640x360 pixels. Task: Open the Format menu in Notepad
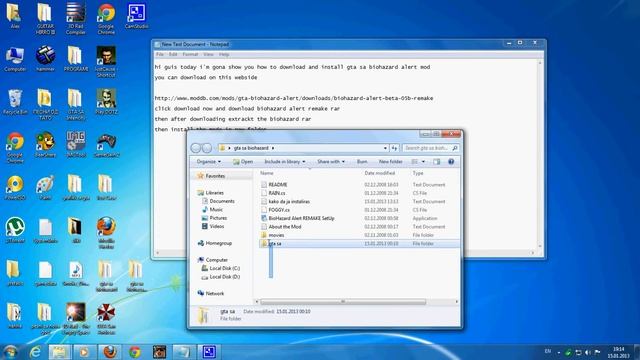tap(190, 54)
